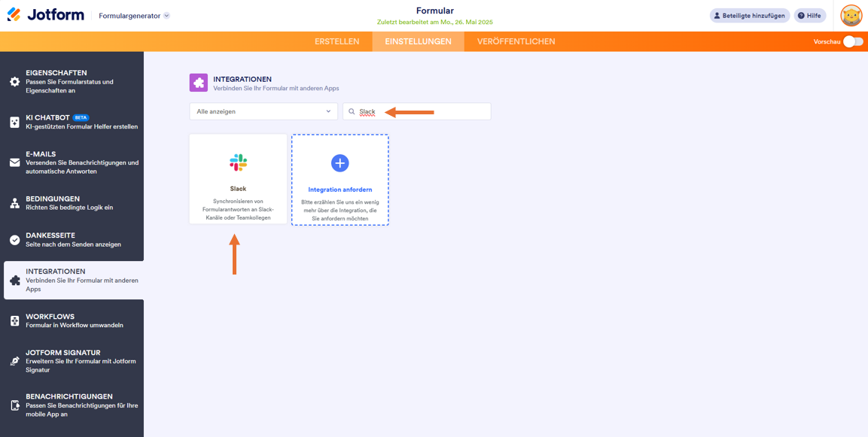Click the Bedingungen logic icon
Image resolution: width=868 pixels, height=437 pixels.
15,203
